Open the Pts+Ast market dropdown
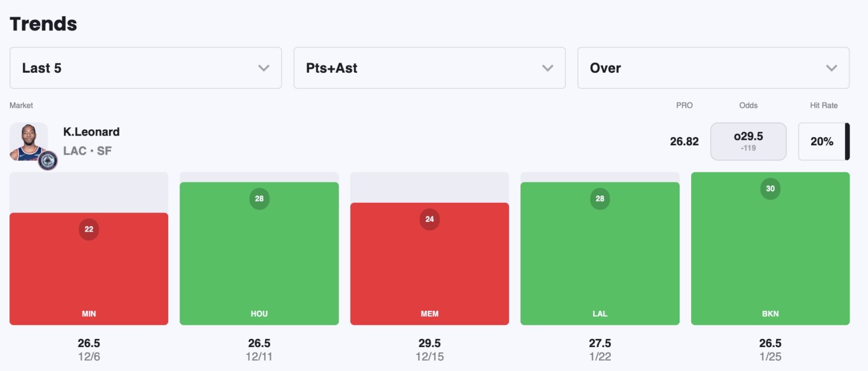 pos(429,68)
